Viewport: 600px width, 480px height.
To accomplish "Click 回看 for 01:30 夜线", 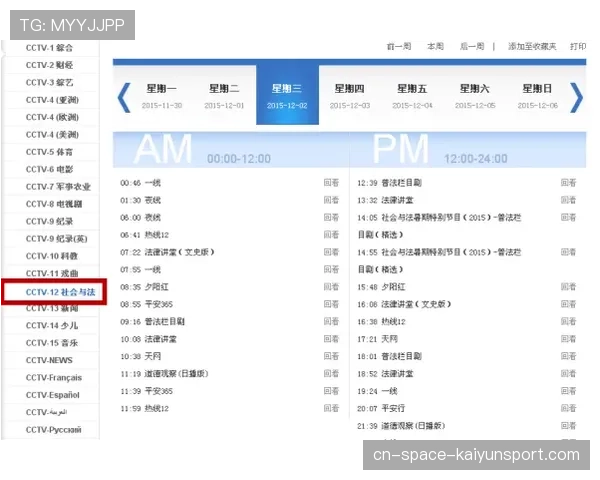I will click(x=331, y=200).
